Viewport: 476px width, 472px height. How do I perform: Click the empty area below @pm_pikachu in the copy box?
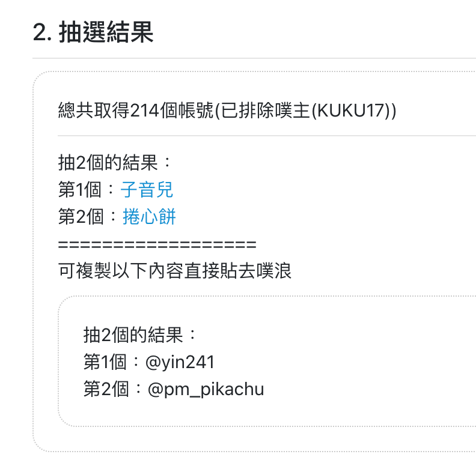coord(267,413)
